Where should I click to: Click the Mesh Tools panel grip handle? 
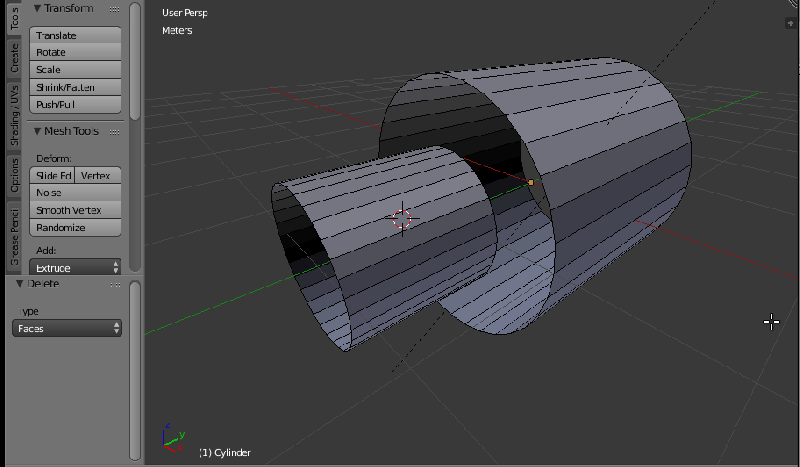(115, 132)
